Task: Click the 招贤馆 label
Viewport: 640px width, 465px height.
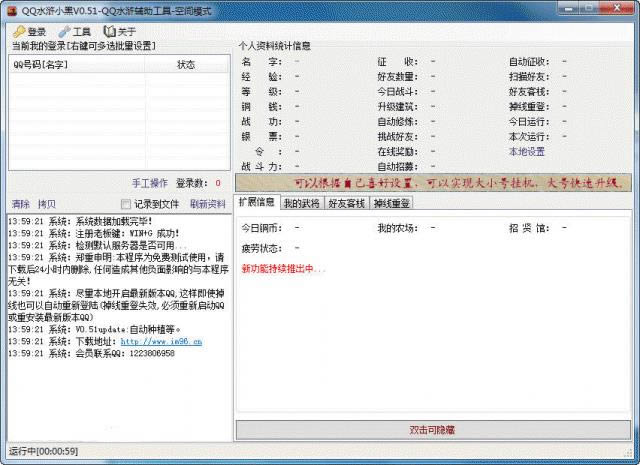Action: (x=529, y=227)
